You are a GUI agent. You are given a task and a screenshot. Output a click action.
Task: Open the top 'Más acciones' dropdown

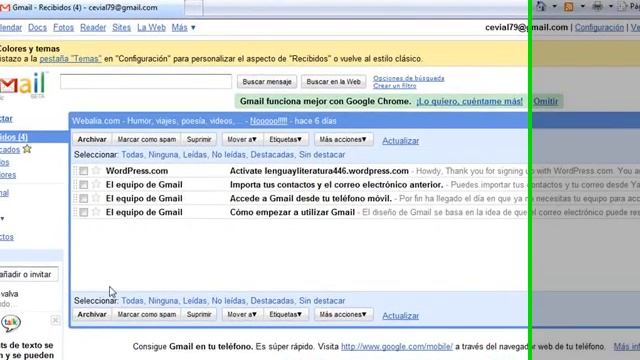(x=343, y=140)
